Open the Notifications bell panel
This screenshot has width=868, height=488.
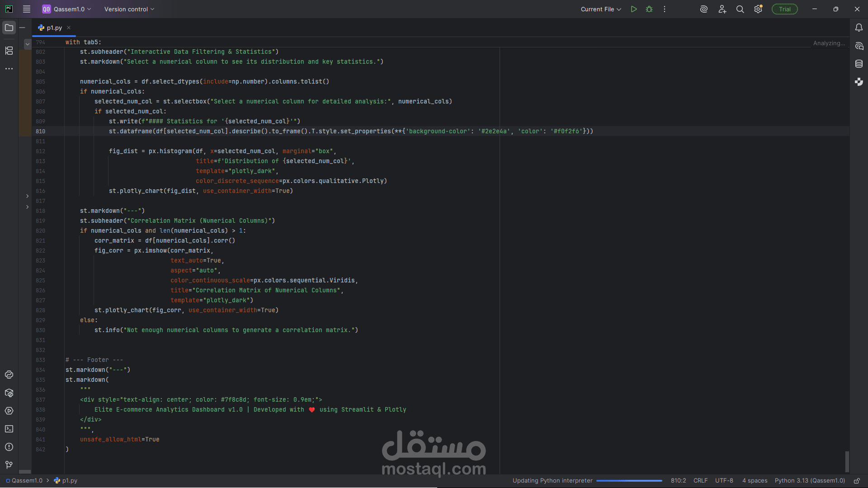coord(859,28)
